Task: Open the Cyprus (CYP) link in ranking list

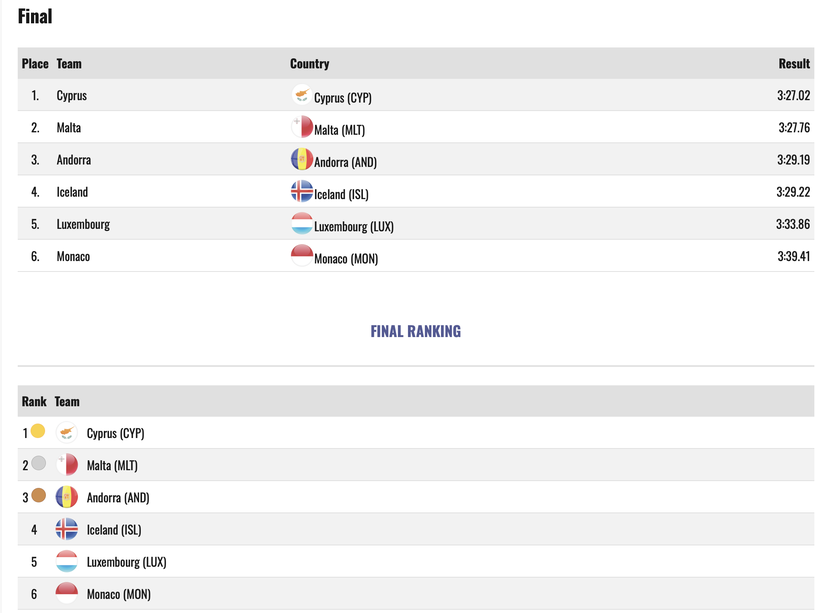Action: 116,433
